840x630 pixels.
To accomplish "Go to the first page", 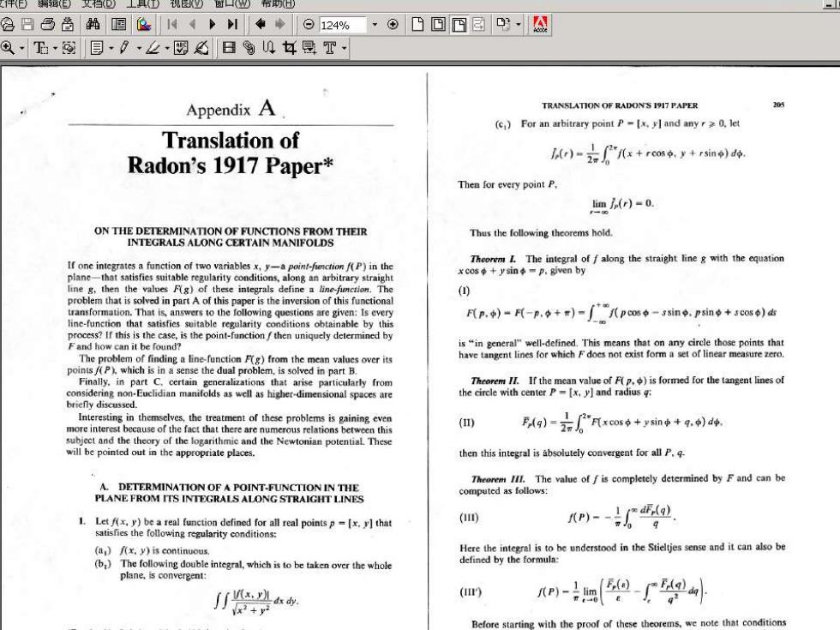I will [172, 24].
